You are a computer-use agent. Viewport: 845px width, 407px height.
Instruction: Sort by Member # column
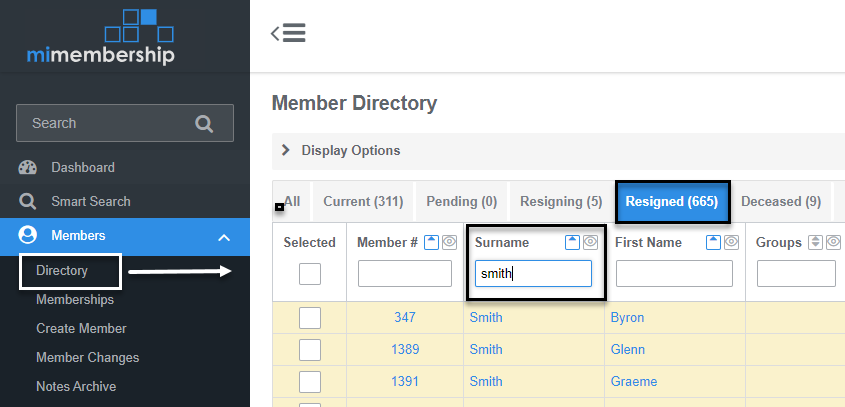click(432, 243)
